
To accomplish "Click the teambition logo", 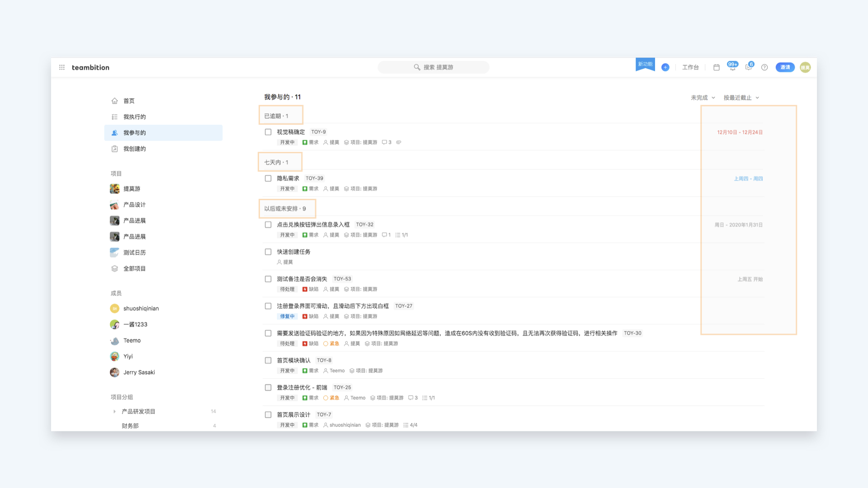I will [90, 67].
